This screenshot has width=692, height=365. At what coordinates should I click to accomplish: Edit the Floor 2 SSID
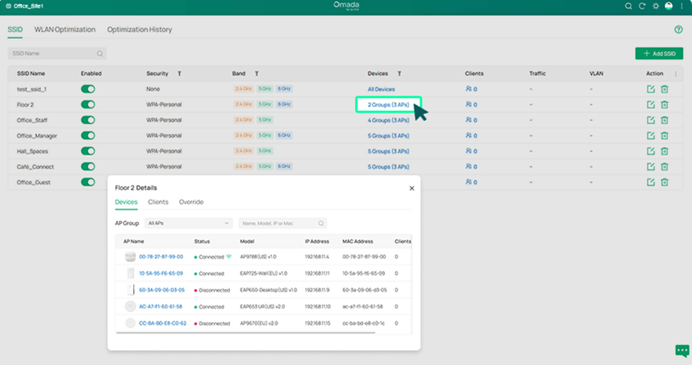click(651, 105)
